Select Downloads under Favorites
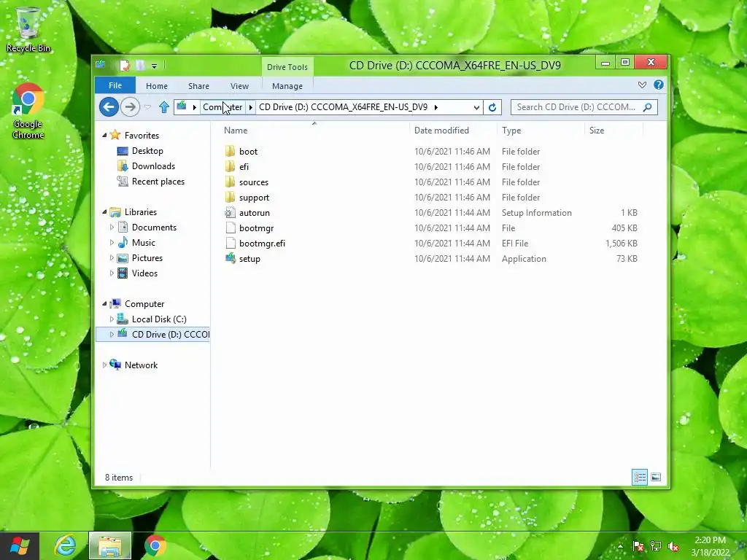Viewport: 747px width, 560px height. pyautogui.click(x=153, y=166)
